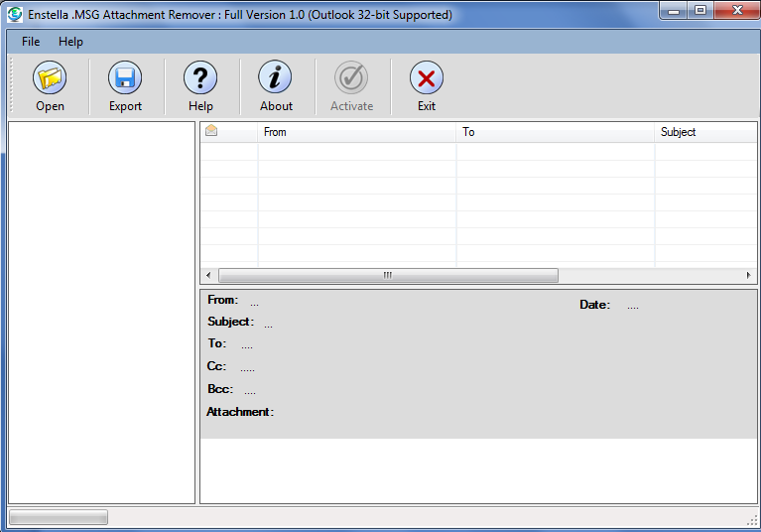Click the red X Exit icon

(x=427, y=78)
